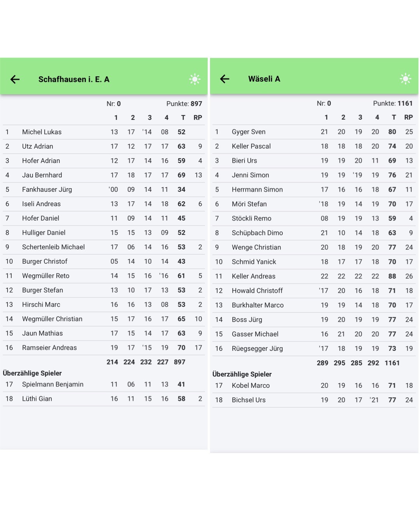Image resolution: width=420 pixels, height=525 pixels.
Task: Select Keller Andreas with 88 total
Action: click(x=254, y=276)
